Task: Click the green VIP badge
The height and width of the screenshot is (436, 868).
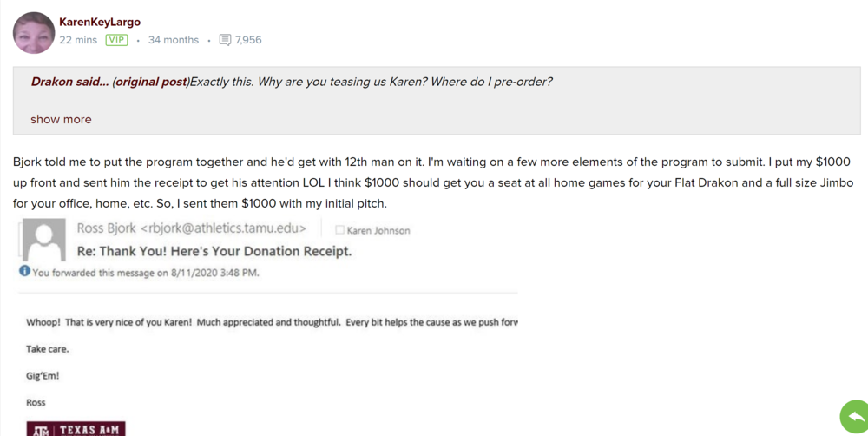Action: click(x=116, y=40)
